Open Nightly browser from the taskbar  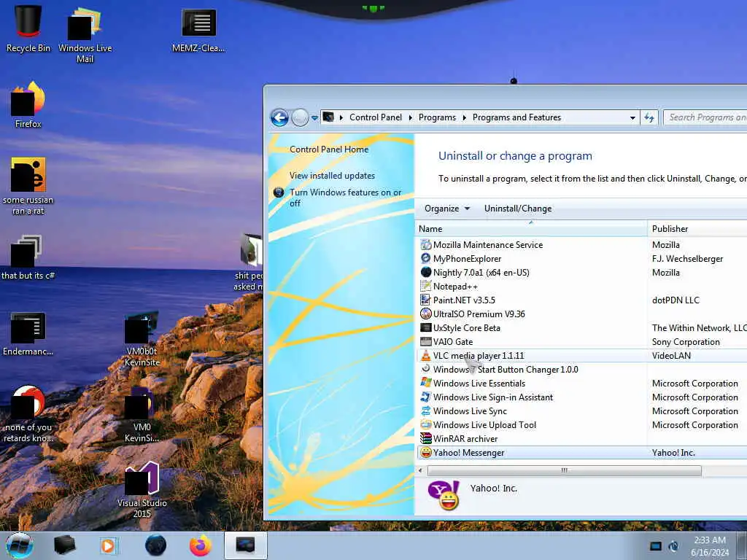click(156, 545)
